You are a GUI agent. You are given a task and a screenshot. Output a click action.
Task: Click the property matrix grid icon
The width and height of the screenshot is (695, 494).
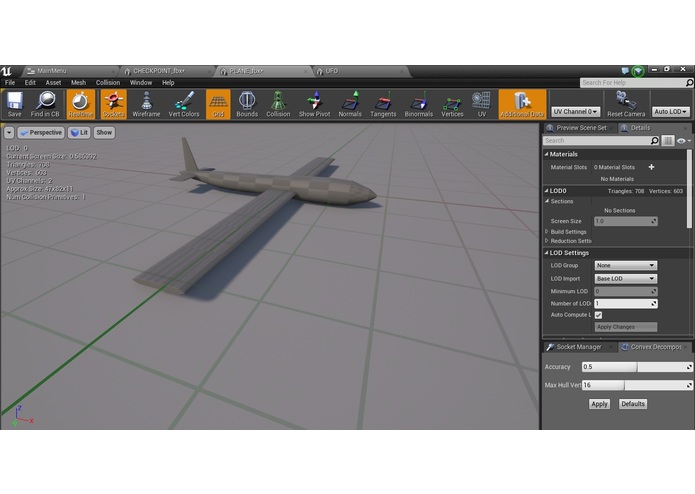click(x=668, y=141)
